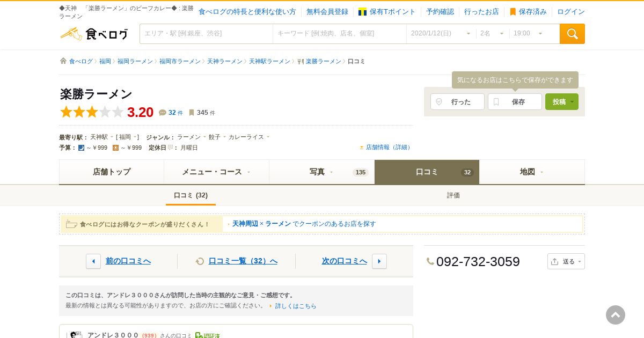Click the previous review arrow icon
Screen dimensions: 644x338
coord(93,261)
